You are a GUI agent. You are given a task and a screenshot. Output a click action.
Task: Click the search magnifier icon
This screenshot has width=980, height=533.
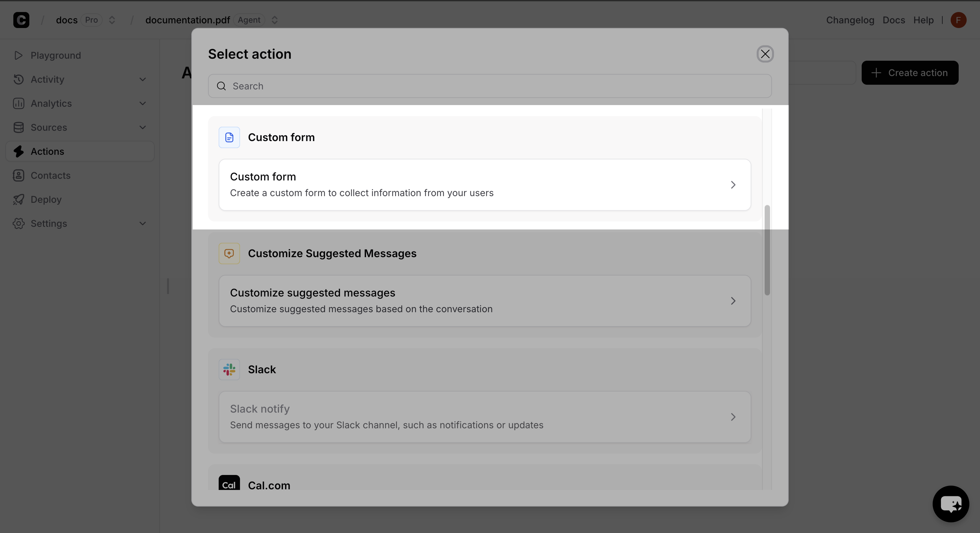[221, 86]
